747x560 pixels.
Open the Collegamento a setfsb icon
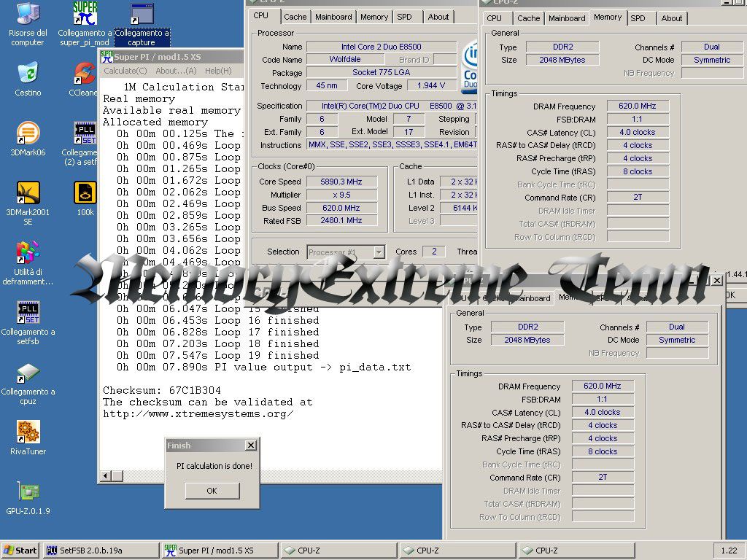(x=28, y=313)
